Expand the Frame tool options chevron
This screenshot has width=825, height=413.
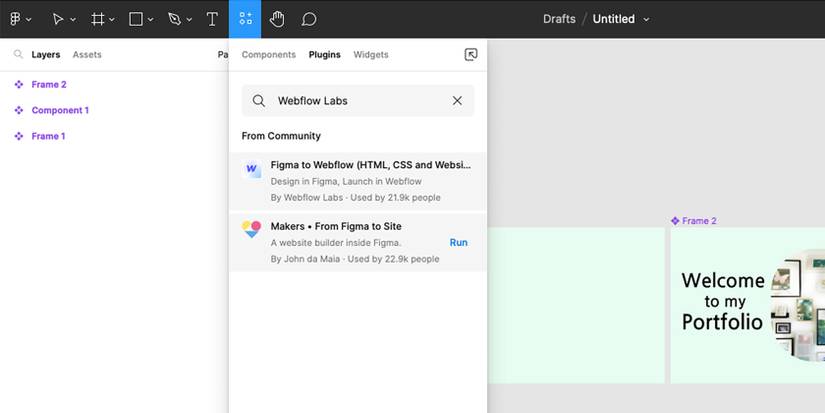(112, 19)
